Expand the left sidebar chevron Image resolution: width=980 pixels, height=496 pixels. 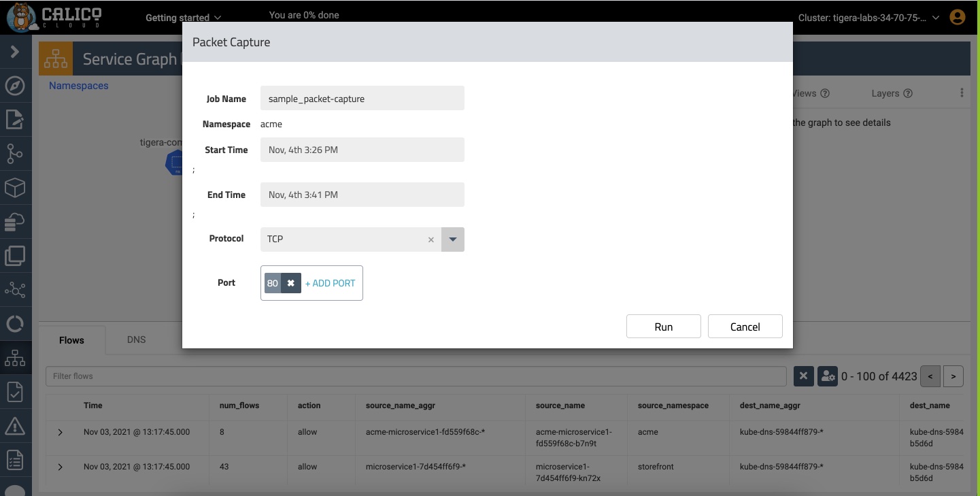[x=15, y=52]
